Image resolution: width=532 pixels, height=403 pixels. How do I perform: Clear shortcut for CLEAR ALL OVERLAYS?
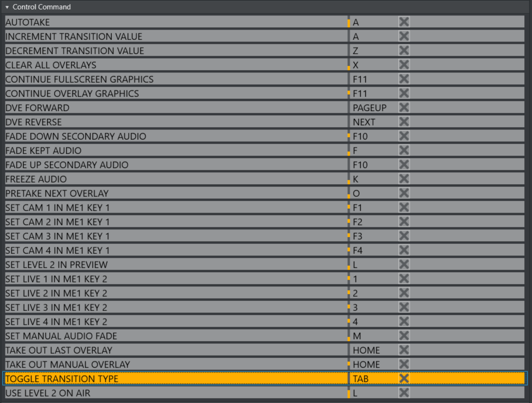pyautogui.click(x=404, y=65)
